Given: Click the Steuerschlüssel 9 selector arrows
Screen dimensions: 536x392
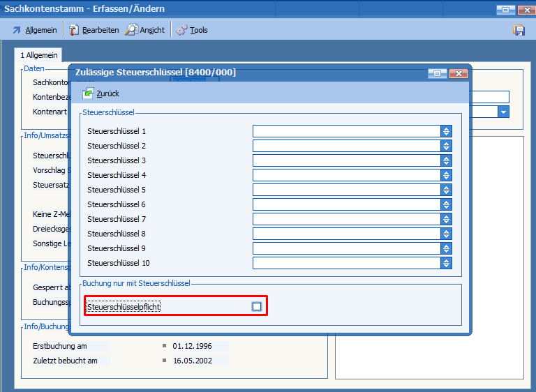Looking at the screenshot, I should pos(446,248).
